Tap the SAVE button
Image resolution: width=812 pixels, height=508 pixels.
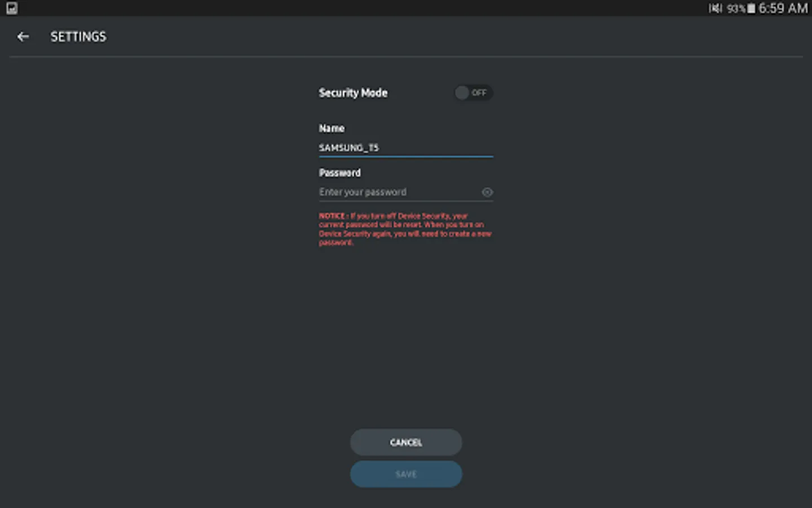(x=406, y=474)
